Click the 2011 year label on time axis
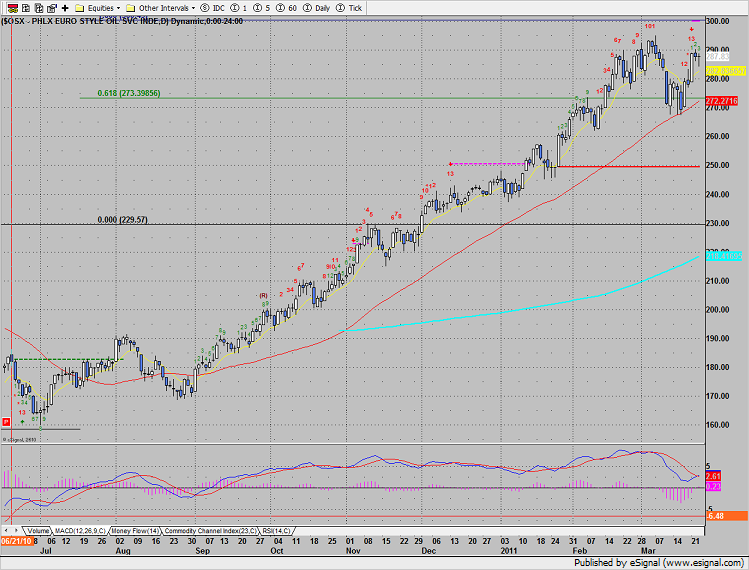749x570 pixels. [509, 551]
